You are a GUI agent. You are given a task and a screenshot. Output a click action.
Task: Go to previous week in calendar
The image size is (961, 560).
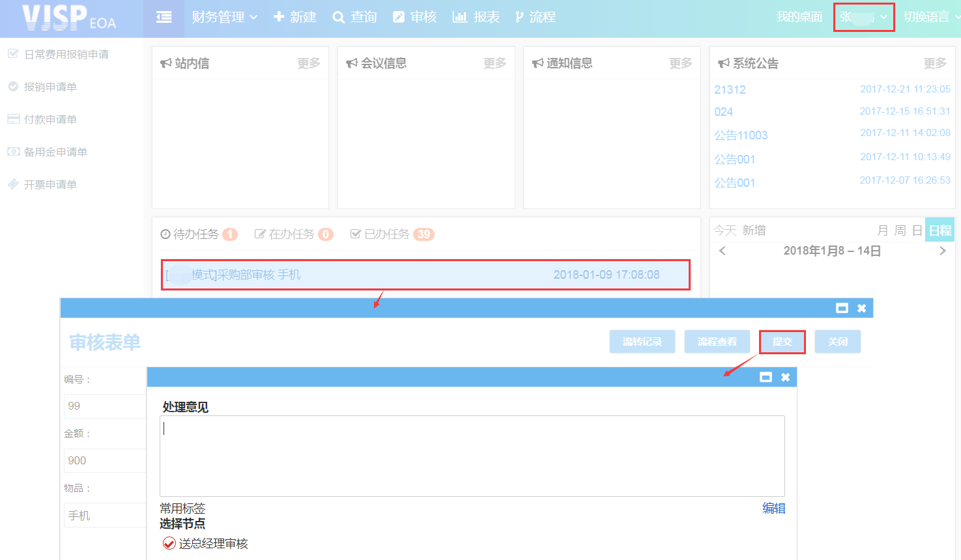722,251
